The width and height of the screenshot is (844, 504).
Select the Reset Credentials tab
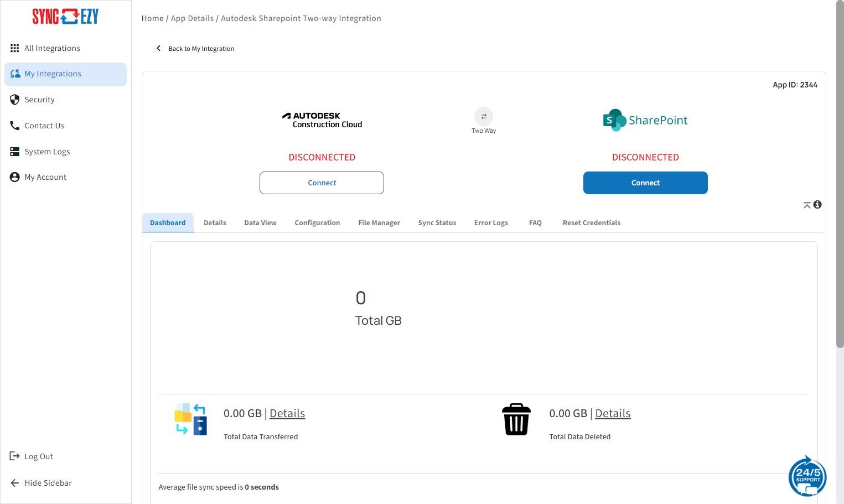(592, 223)
